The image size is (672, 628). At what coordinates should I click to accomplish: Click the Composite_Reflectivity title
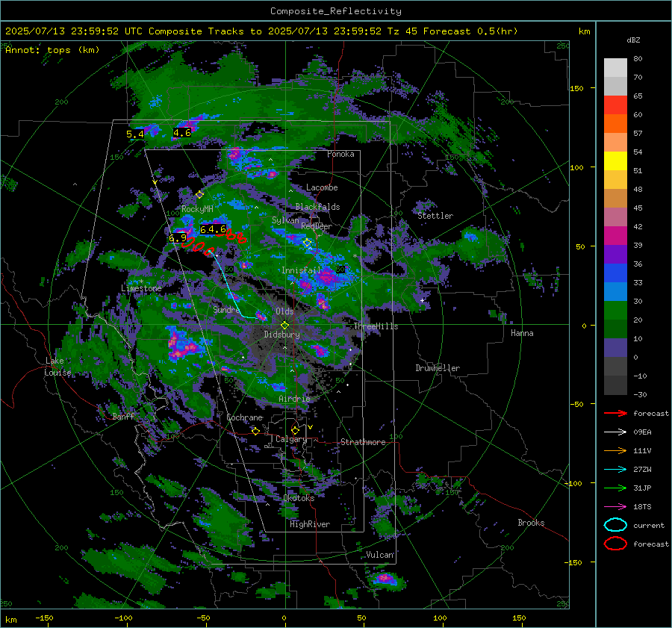336,11
